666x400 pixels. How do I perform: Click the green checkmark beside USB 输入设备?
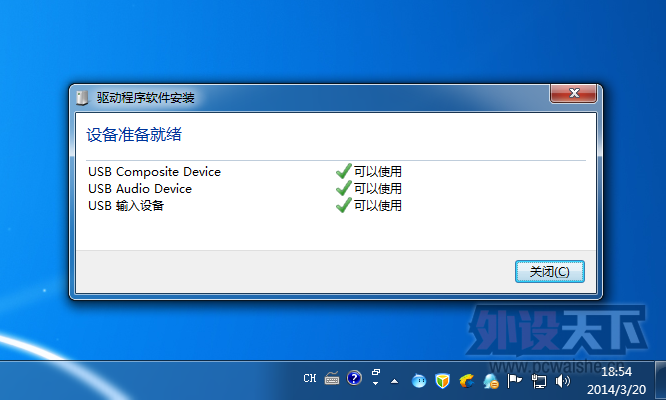(x=344, y=205)
